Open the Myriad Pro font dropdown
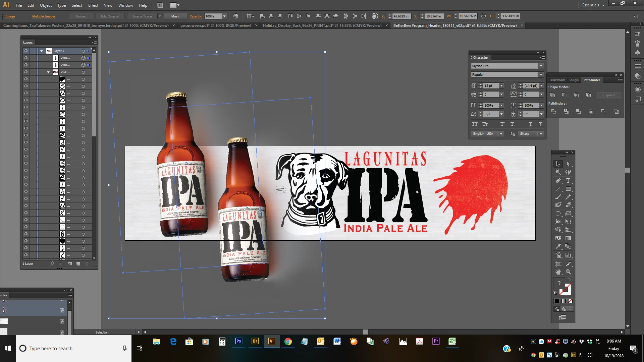This screenshot has height=362, width=644. (x=541, y=66)
